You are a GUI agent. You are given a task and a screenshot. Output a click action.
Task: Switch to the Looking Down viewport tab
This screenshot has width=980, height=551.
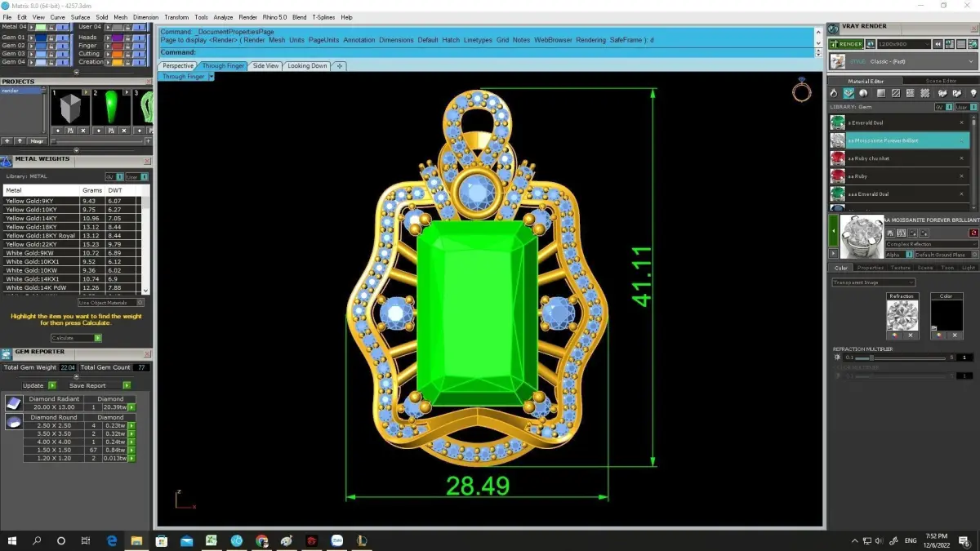(307, 66)
